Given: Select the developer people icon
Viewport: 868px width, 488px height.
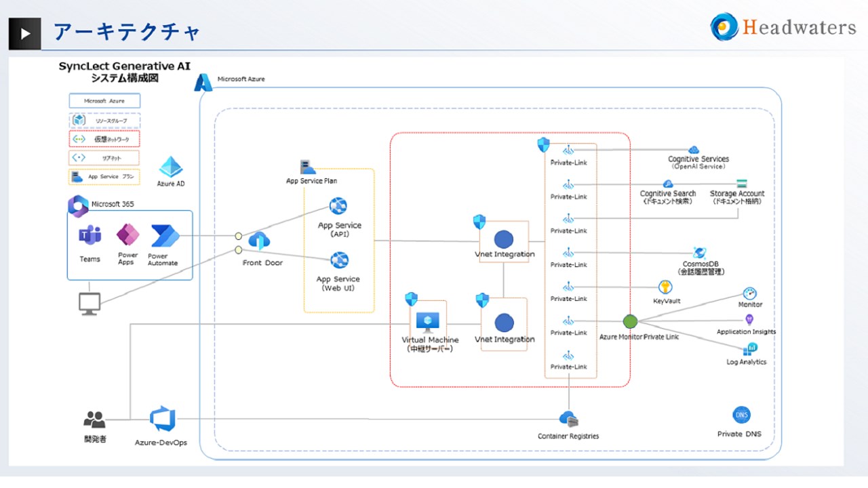Looking at the screenshot, I should [x=94, y=419].
